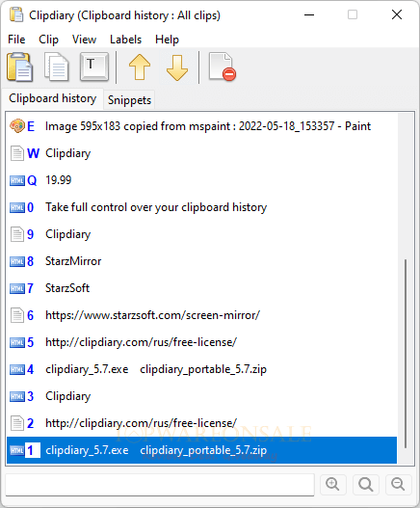The height and width of the screenshot is (508, 420).
Task: Click the HTML icon beside 19.99
Action: (x=17, y=180)
